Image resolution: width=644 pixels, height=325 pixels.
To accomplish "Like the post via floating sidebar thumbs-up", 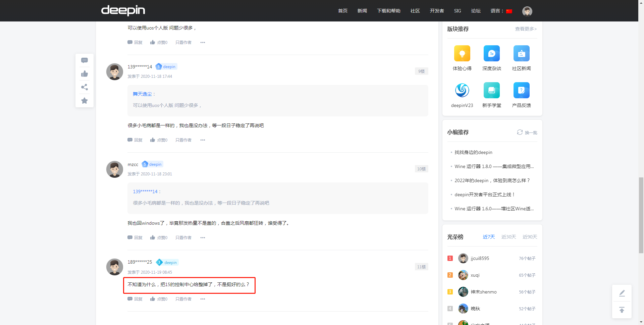I will coord(85,74).
